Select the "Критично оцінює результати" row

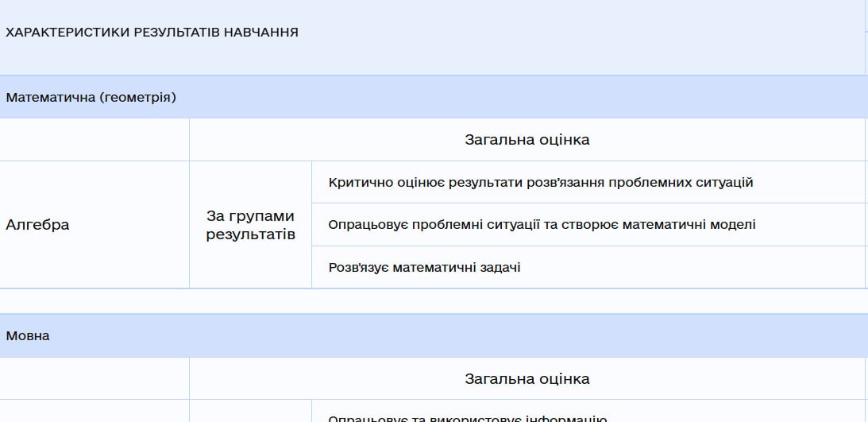(540, 183)
